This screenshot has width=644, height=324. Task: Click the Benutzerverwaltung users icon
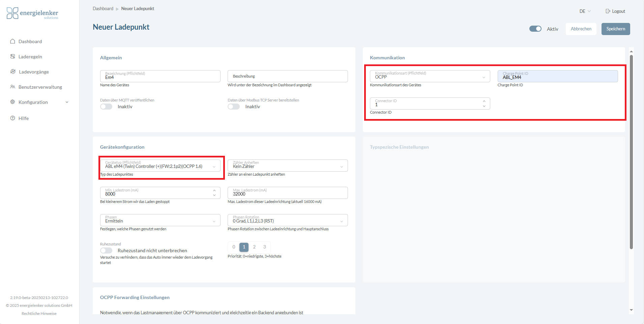click(12, 87)
